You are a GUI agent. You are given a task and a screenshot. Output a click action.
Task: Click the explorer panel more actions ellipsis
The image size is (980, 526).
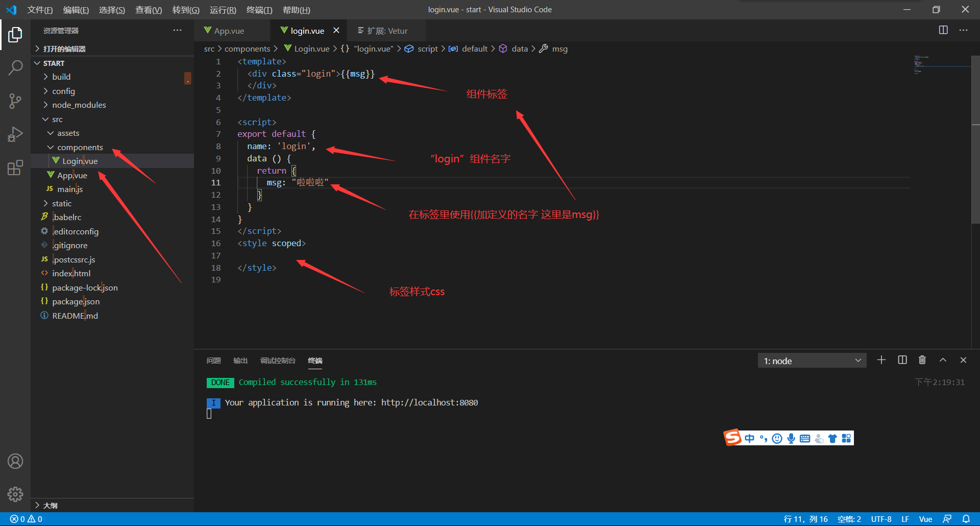pyautogui.click(x=177, y=31)
